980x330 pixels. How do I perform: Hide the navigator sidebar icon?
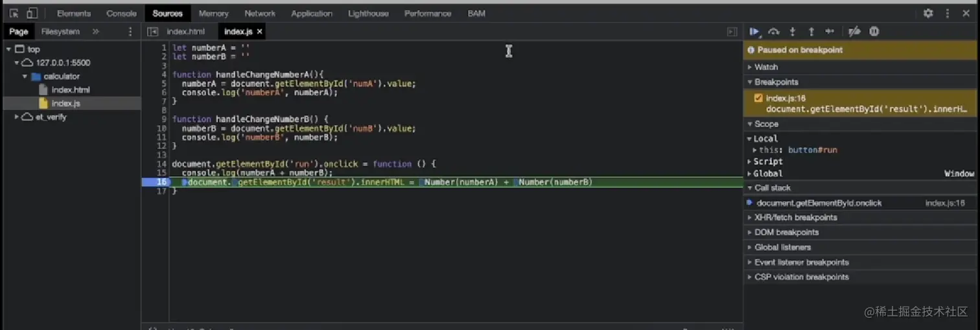(152, 31)
